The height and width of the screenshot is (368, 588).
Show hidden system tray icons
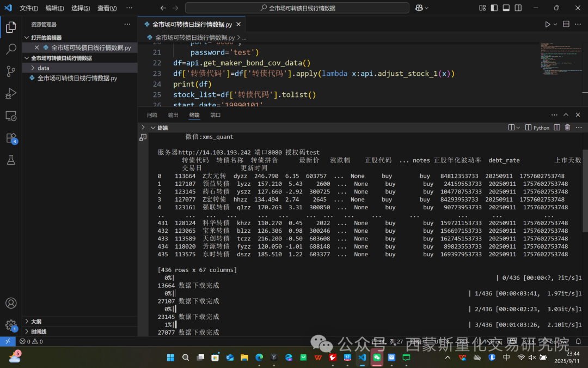click(x=448, y=357)
